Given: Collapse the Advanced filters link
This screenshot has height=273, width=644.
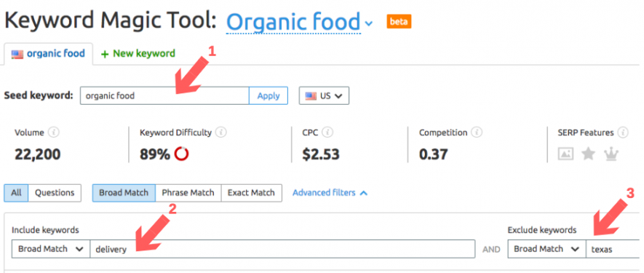Looking at the screenshot, I should click(x=330, y=193).
